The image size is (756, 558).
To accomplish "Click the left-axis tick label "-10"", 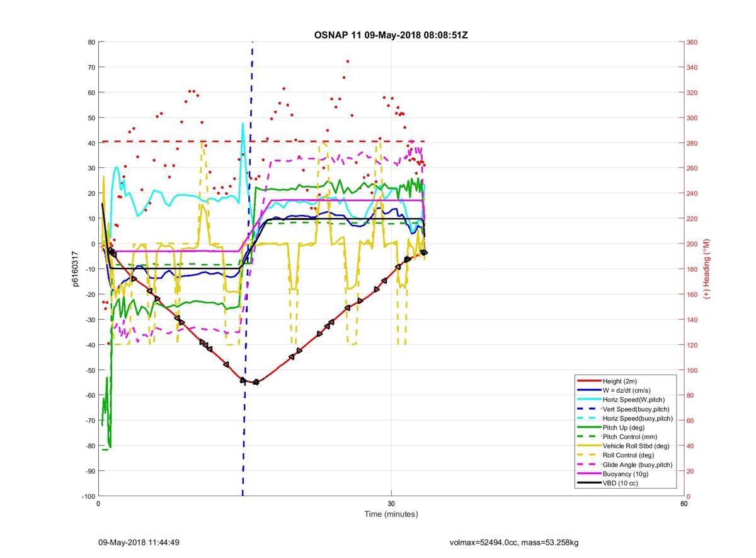I will point(89,269).
